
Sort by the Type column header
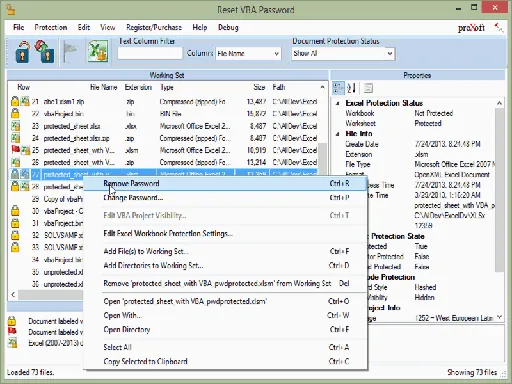(x=167, y=87)
